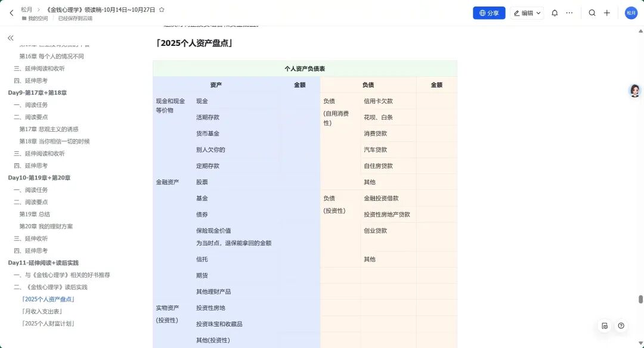Select outline item 「2025个人财富计划」

click(x=48, y=324)
